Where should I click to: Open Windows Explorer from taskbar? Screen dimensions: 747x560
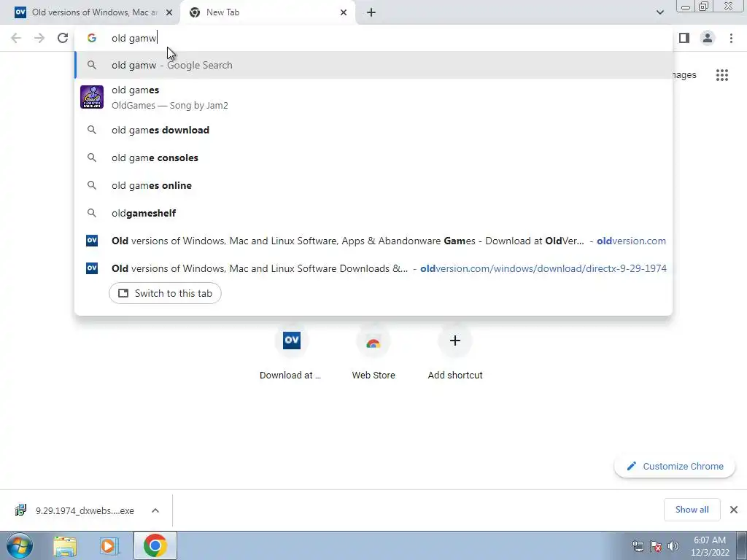pos(65,546)
